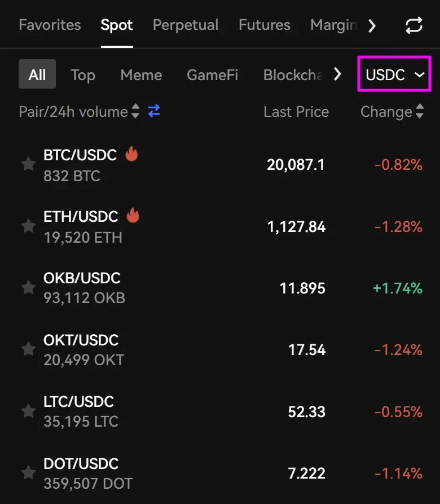Switch to the Favorites tab

click(x=50, y=25)
